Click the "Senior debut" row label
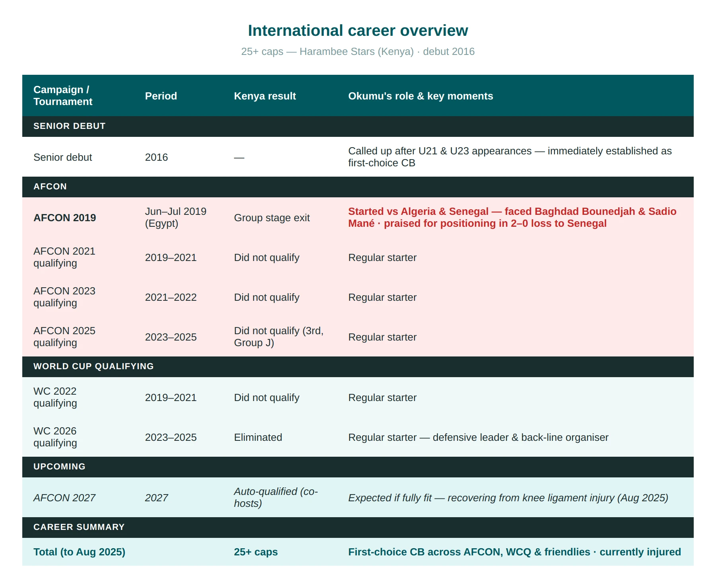Image resolution: width=716 pixels, height=588 pixels. tap(62, 157)
